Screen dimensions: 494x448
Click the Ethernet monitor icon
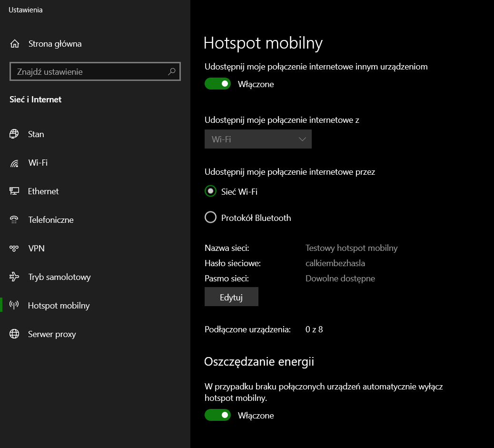[x=14, y=191]
